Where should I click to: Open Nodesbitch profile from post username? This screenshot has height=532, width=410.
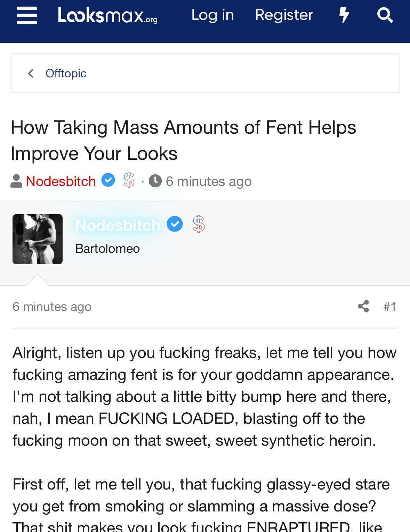pos(118,226)
